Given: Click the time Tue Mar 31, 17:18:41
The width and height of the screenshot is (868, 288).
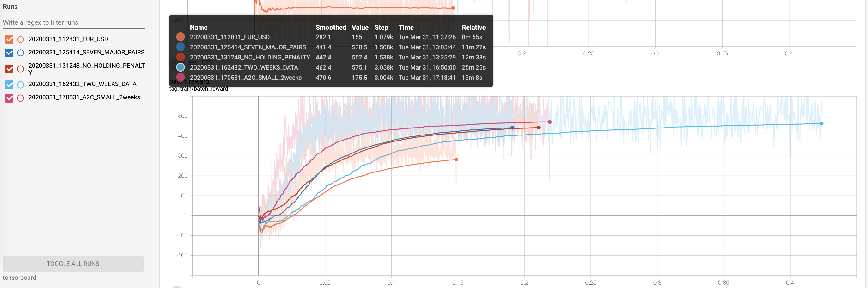Looking at the screenshot, I should click(427, 78).
